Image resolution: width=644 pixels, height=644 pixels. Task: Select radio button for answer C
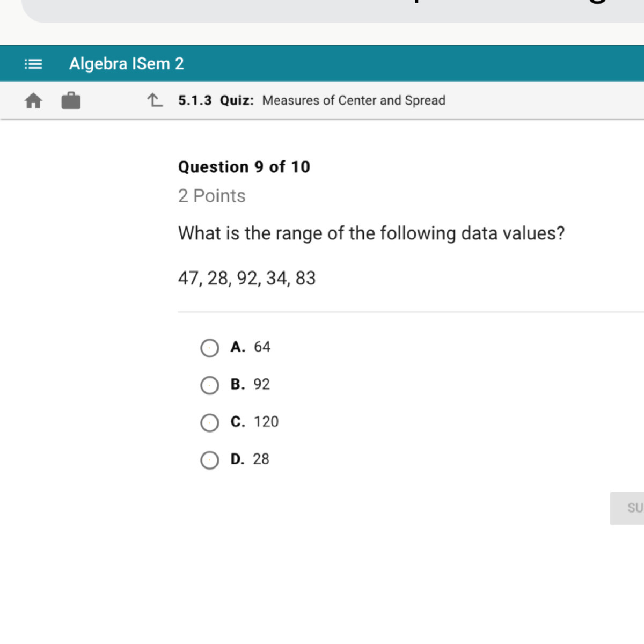pyautogui.click(x=209, y=423)
